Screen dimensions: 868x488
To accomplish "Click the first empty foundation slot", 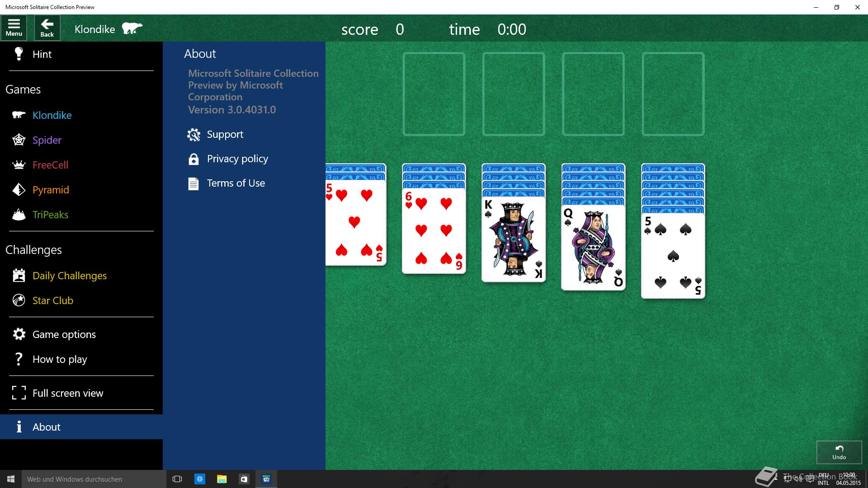I will [x=434, y=94].
